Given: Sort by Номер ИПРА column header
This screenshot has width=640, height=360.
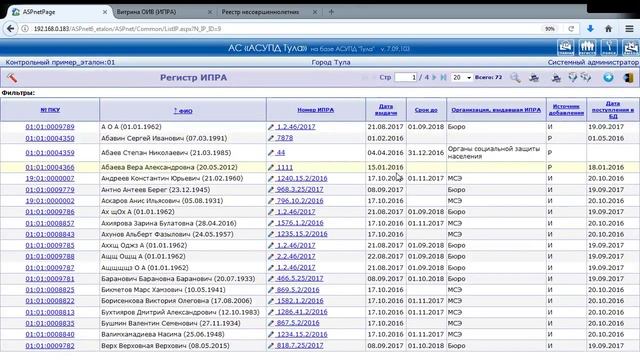Looking at the screenshot, I should tap(316, 110).
